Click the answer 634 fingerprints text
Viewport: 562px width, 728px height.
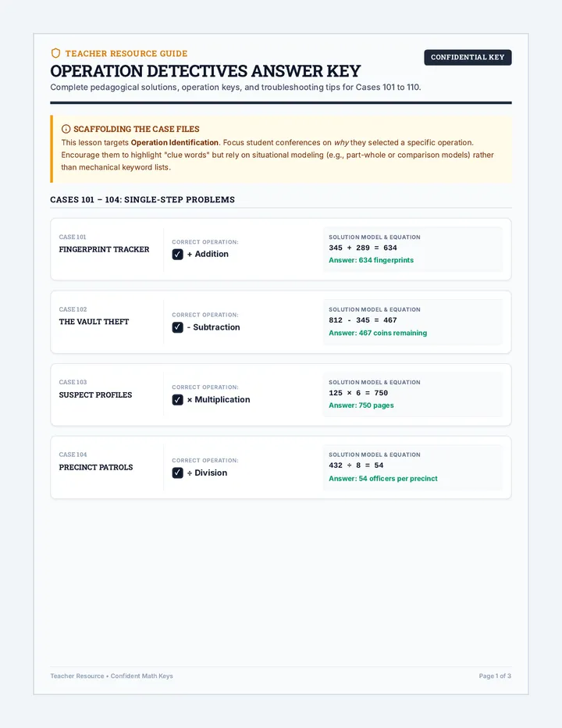371,260
